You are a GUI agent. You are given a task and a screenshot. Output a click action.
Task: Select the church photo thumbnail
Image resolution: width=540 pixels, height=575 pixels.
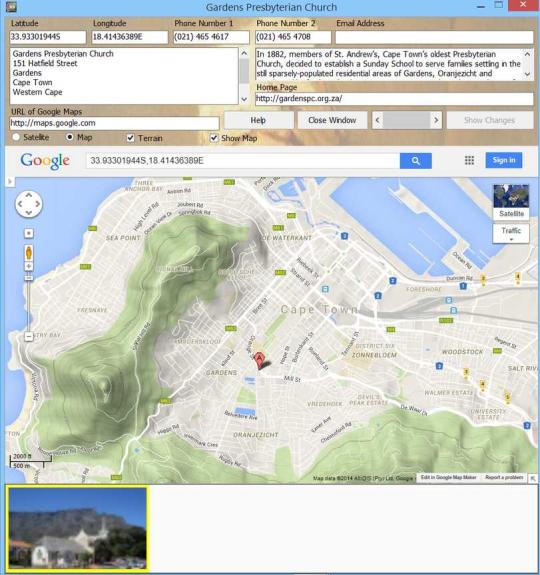[x=77, y=528]
